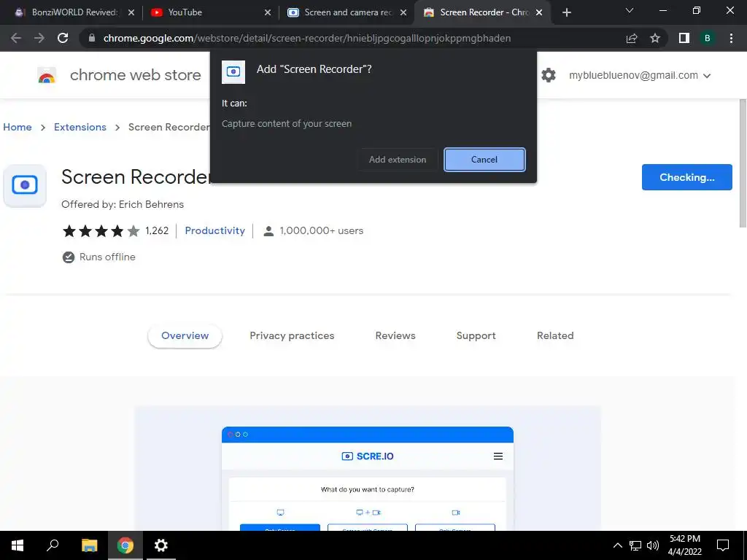
Task: Open the green B profile avatar
Action: (708, 38)
